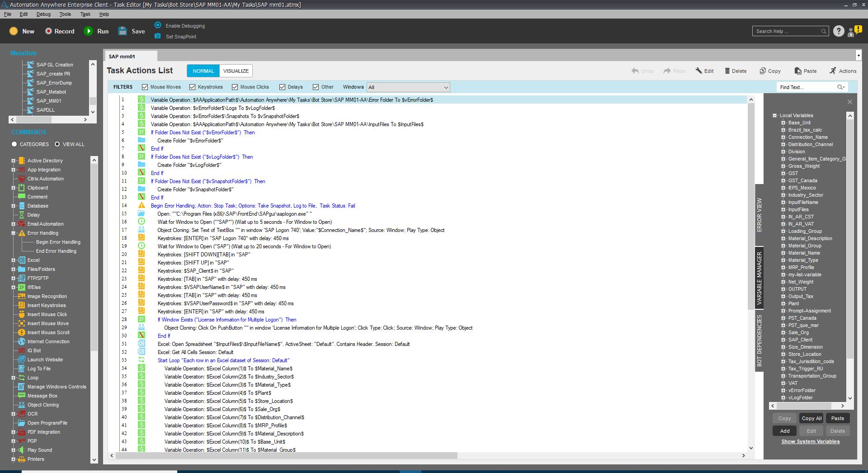Click the Record icon in toolbar

pos(48,31)
